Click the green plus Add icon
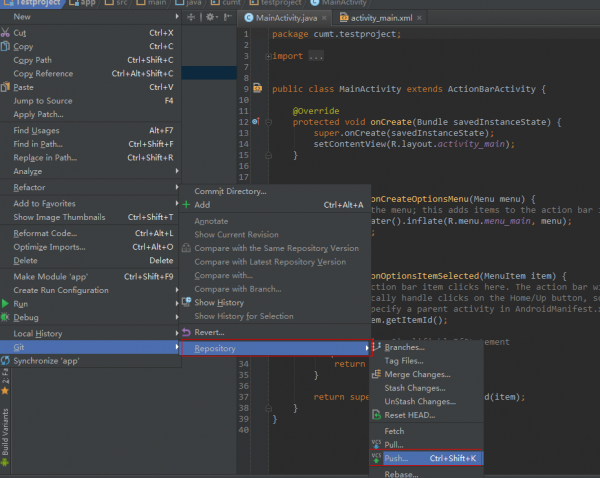Screen dimensions: 600x478 click(x=186, y=205)
